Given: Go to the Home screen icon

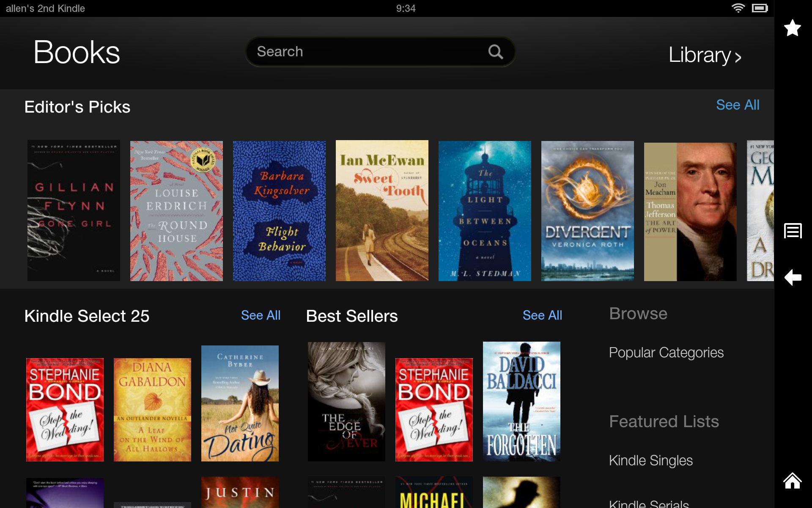Looking at the screenshot, I should 792,480.
